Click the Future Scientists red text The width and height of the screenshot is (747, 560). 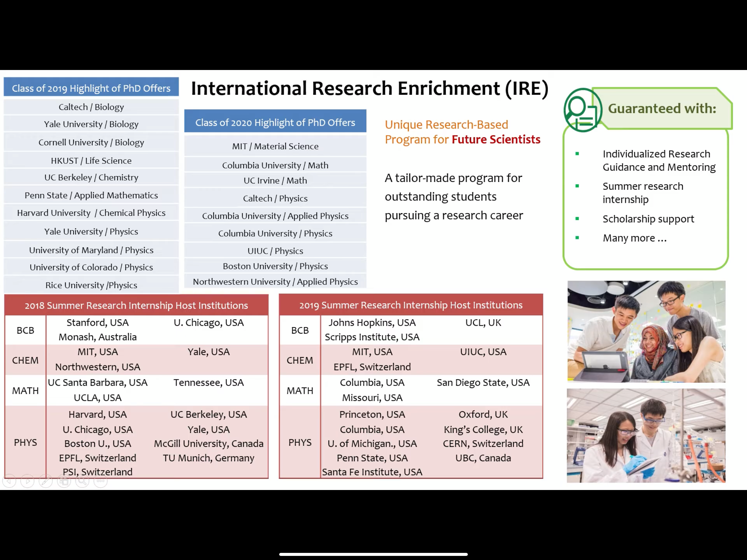[x=496, y=139]
